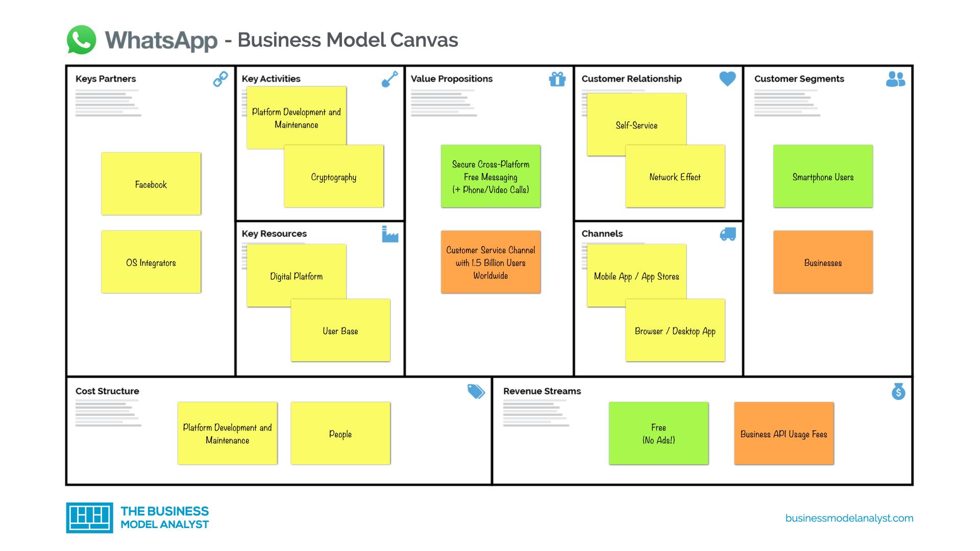Viewport: 980px width, 551px height.
Task: Click the Key Resources factory icon
Action: 390,235
